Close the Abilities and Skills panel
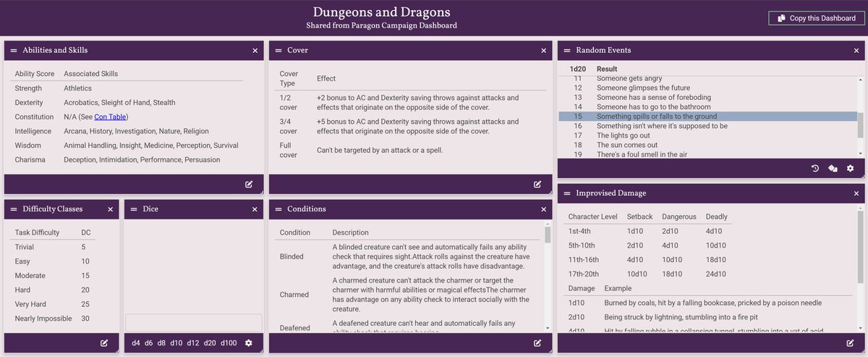This screenshot has height=357, width=868. coord(255,51)
